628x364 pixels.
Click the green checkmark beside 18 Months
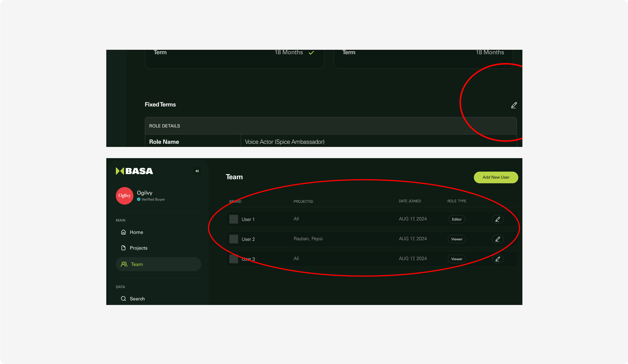pyautogui.click(x=311, y=53)
